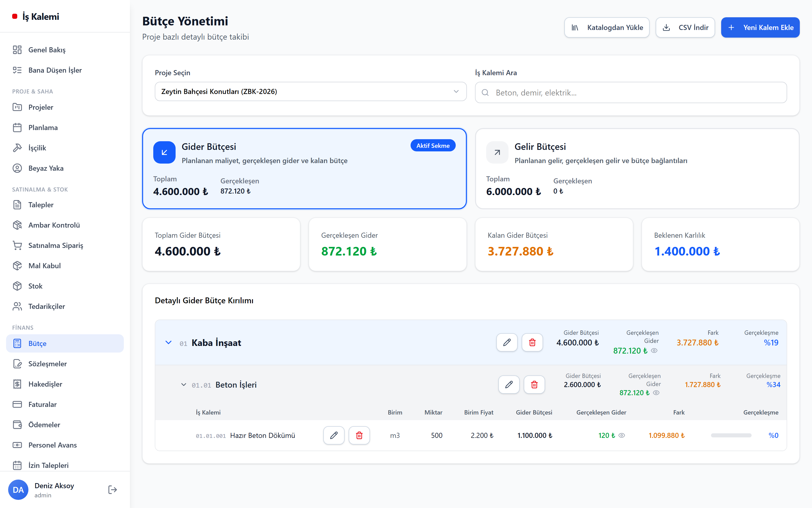Viewport: 812px width, 508px height.
Task: Open Bana Düşen İşler page
Action: point(65,70)
